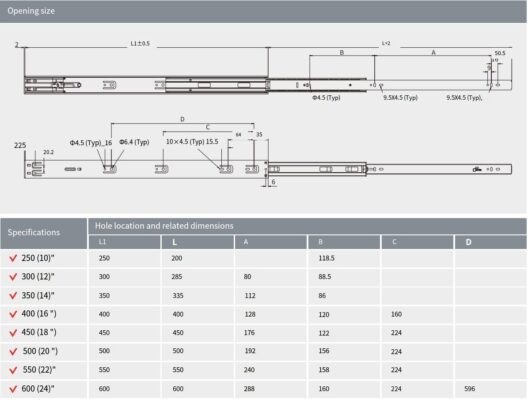Click the value 335 in column L

(x=178, y=296)
